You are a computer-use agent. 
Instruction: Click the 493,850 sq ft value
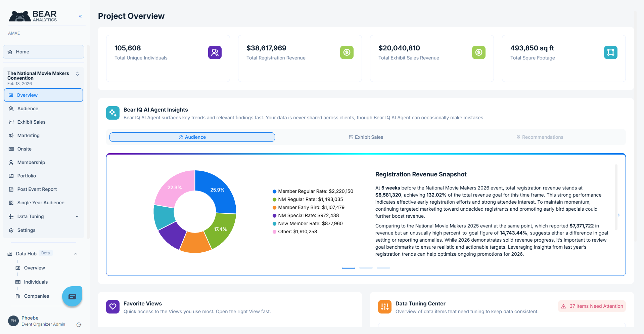(532, 48)
